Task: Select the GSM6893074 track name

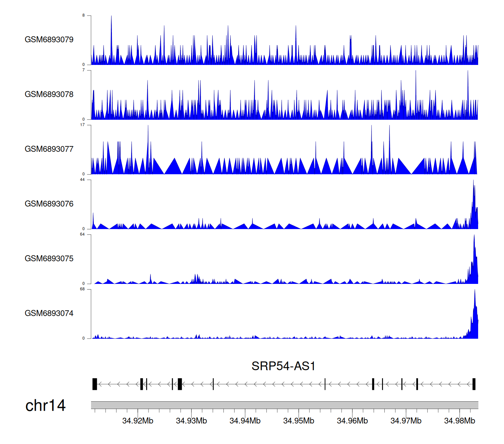Action: (x=49, y=313)
